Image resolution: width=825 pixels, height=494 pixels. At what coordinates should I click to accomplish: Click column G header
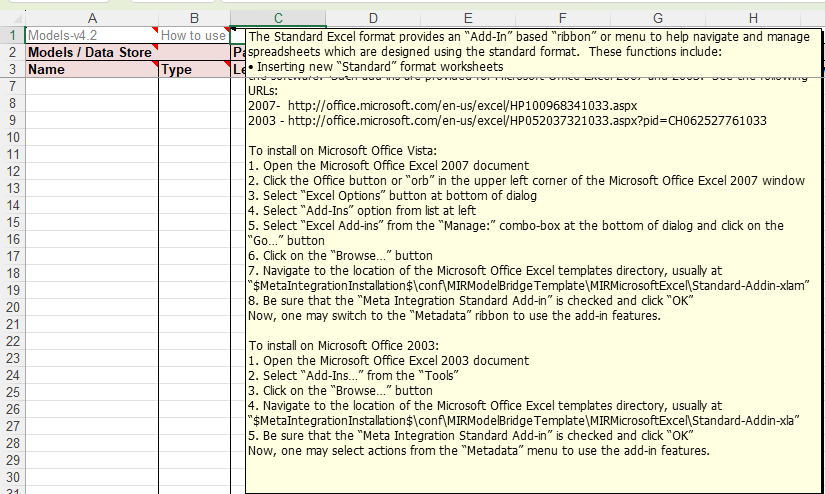tap(657, 17)
